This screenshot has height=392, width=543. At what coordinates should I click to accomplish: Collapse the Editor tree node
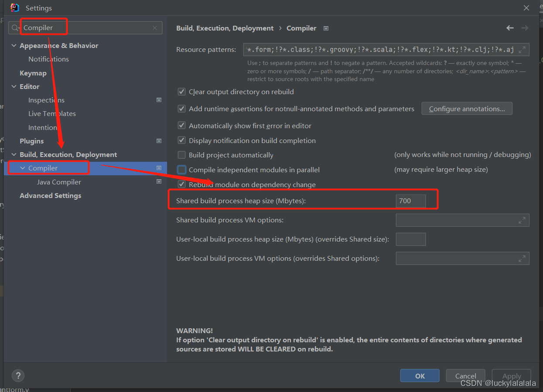point(14,87)
